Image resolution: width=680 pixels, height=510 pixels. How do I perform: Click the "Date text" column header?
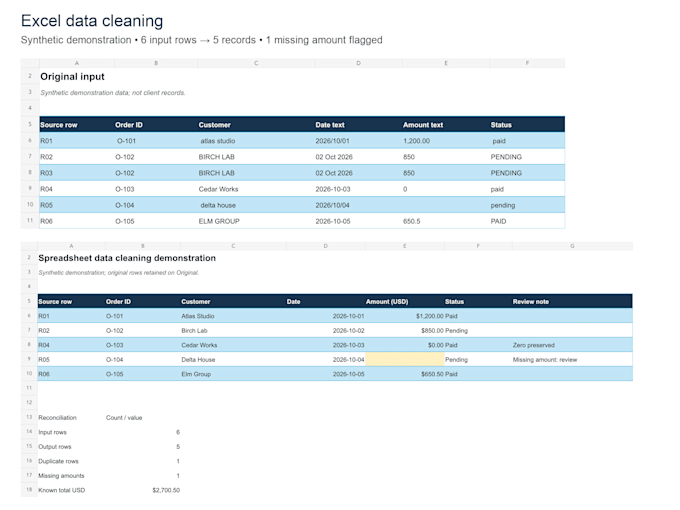click(x=330, y=125)
